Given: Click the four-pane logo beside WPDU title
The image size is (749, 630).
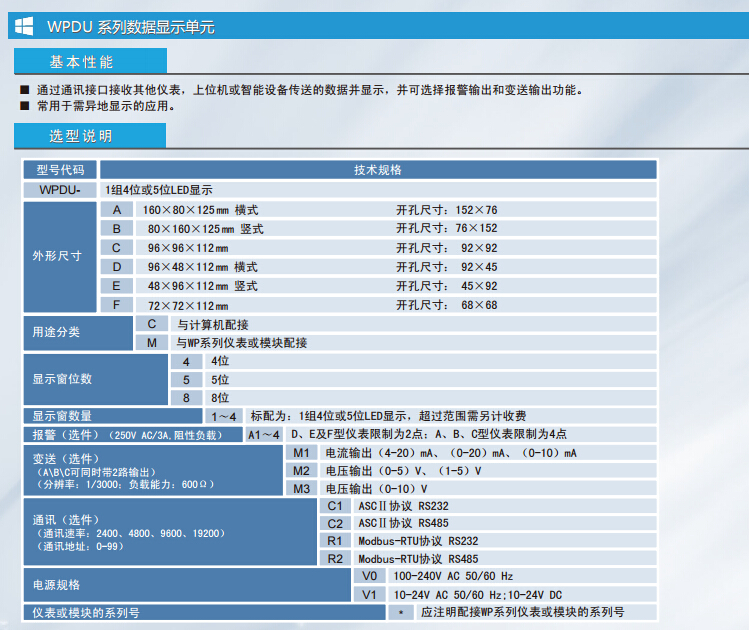Looking at the screenshot, I should coord(24,27).
